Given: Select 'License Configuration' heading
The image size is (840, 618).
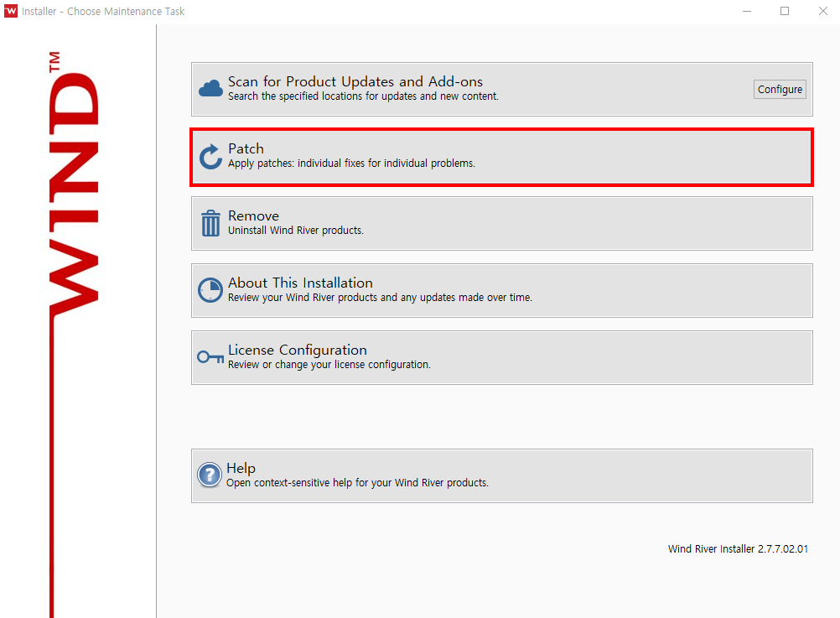Looking at the screenshot, I should pyautogui.click(x=298, y=350).
